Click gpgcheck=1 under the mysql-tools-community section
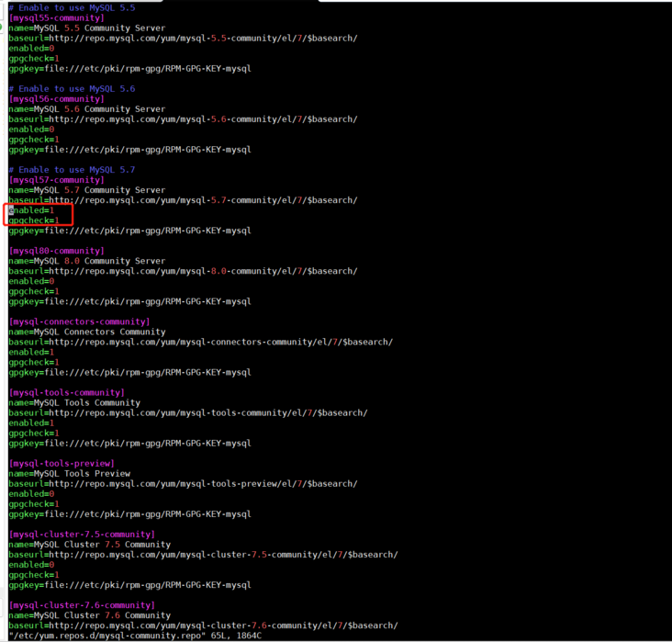 [x=34, y=434]
